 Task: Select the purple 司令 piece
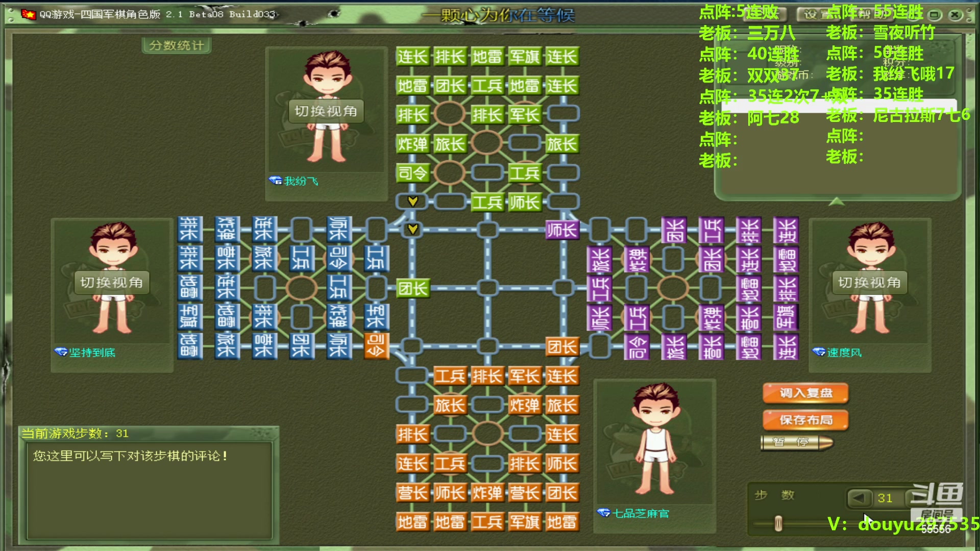pos(636,347)
